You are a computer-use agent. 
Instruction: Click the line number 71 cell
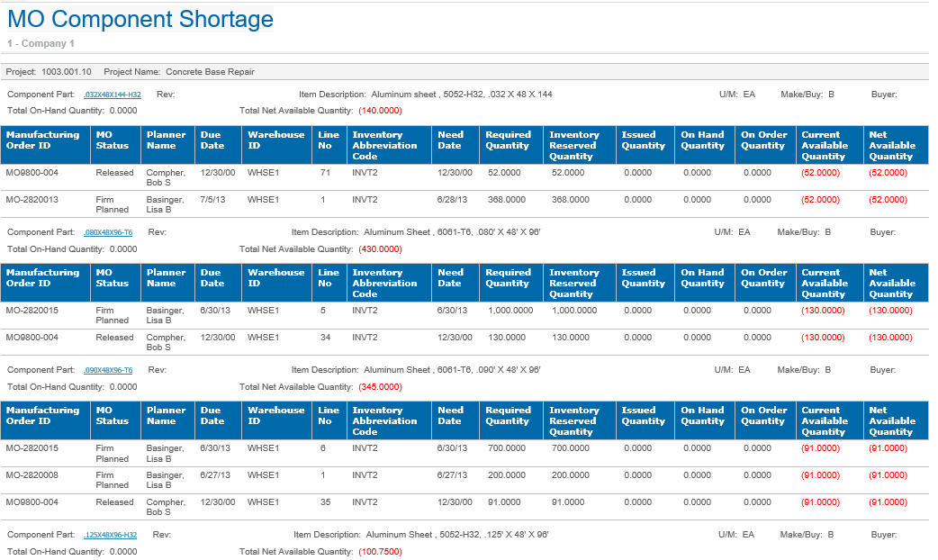[x=325, y=173]
